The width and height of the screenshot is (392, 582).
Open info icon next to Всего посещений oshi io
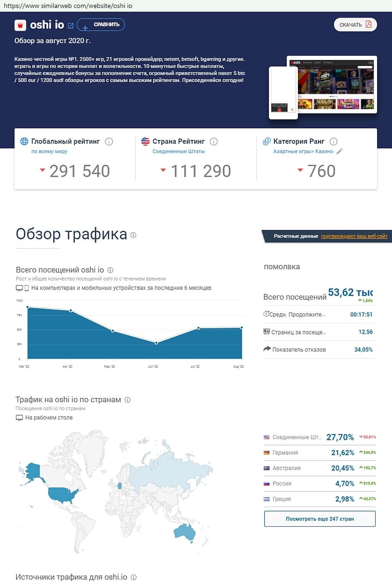click(111, 270)
